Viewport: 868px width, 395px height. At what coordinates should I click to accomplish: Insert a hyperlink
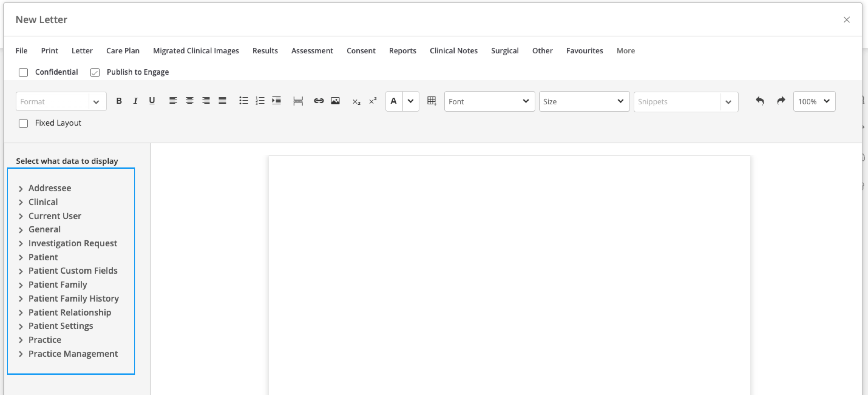tap(319, 101)
